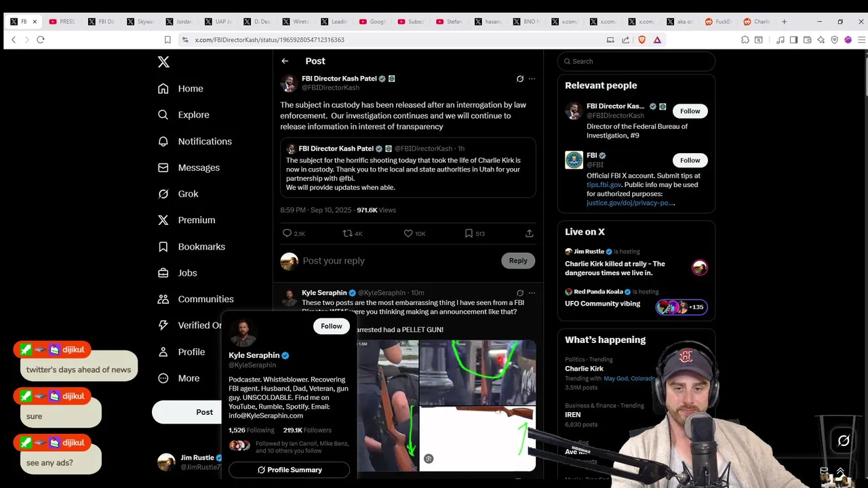Screen dimensions: 868x488
Task: Open Grok from sidebar
Action: [x=178, y=194]
